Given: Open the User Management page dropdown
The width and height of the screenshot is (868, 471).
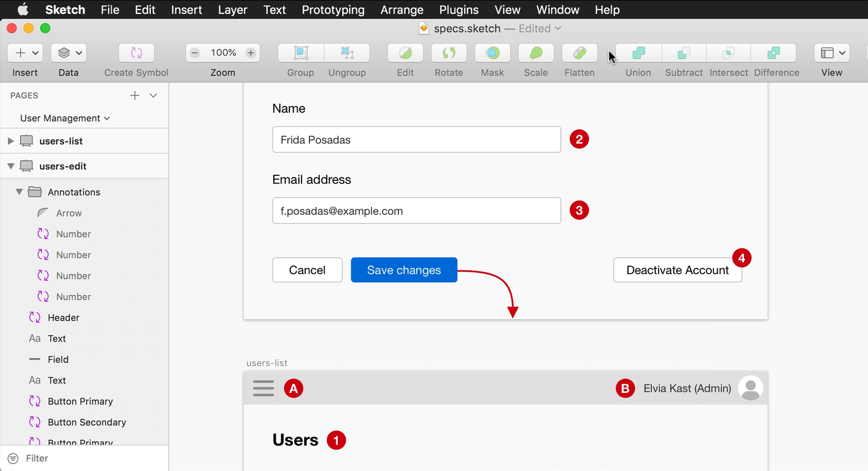Looking at the screenshot, I should 65,118.
